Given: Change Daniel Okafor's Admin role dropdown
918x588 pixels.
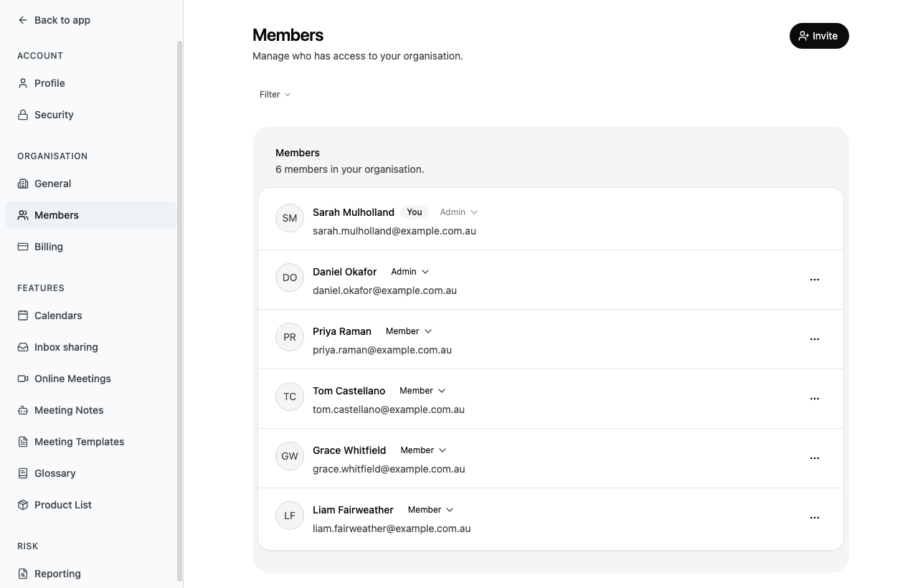Looking at the screenshot, I should pos(410,272).
